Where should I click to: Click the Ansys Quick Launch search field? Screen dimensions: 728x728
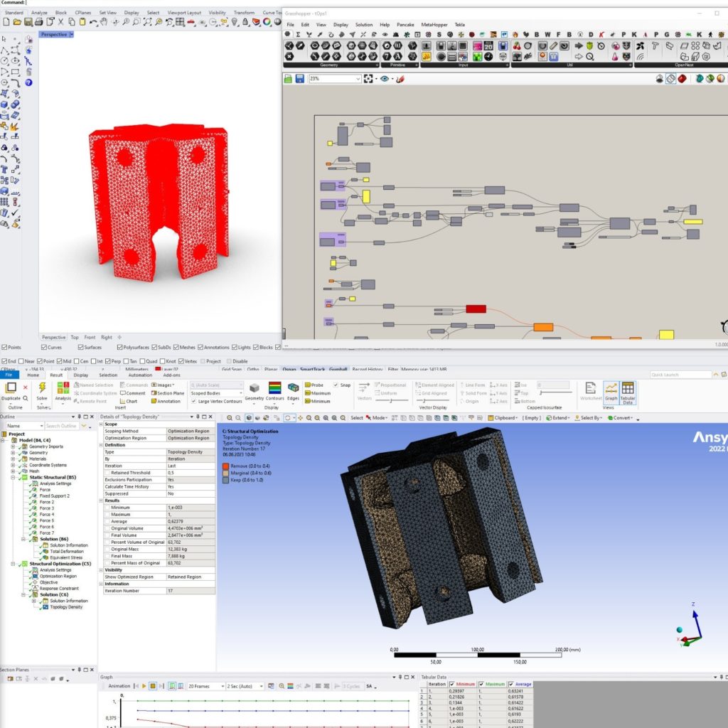[x=680, y=375]
